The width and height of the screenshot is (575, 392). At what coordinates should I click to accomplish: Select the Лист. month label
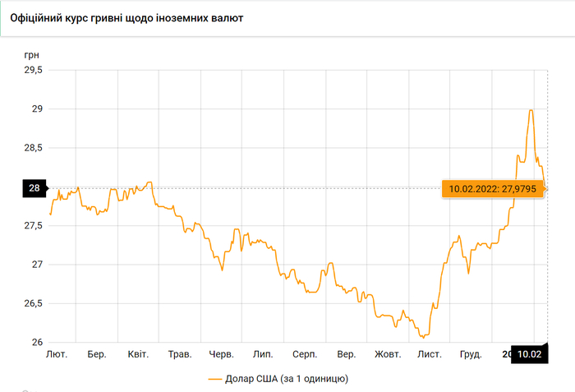(429, 354)
